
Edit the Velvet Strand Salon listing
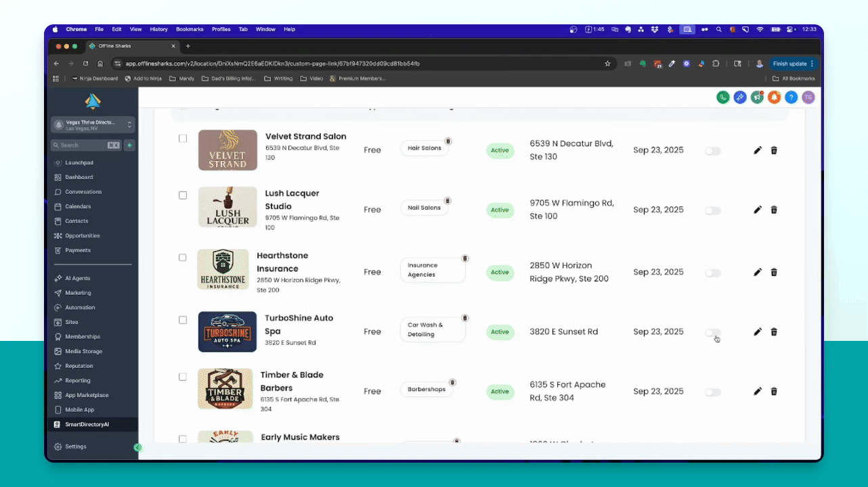(758, 150)
